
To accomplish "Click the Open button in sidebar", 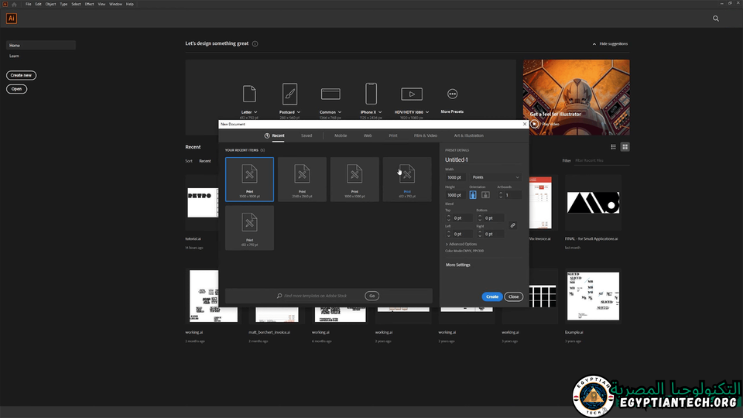I will (17, 89).
